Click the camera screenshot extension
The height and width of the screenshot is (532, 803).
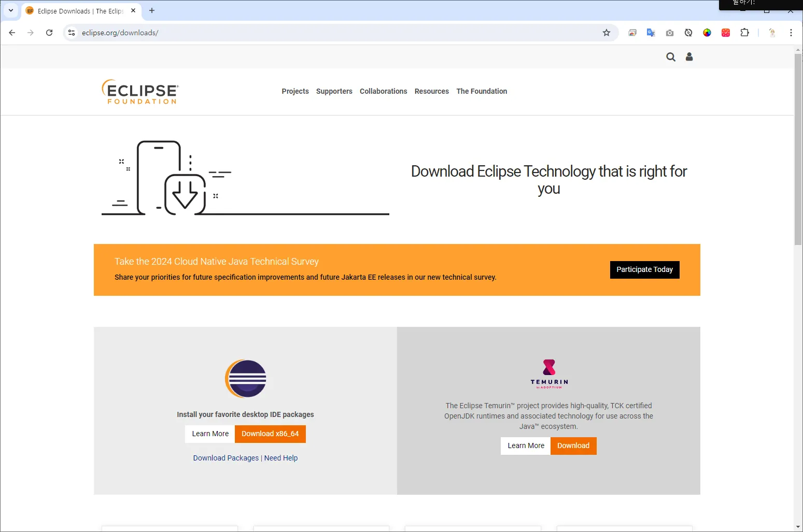click(x=670, y=33)
